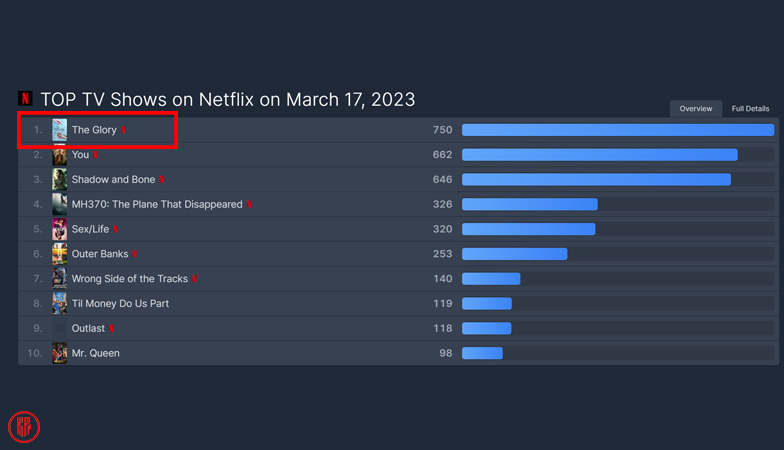The height and width of the screenshot is (450, 784).
Task: Click the 662 score for You
Action: tap(442, 155)
